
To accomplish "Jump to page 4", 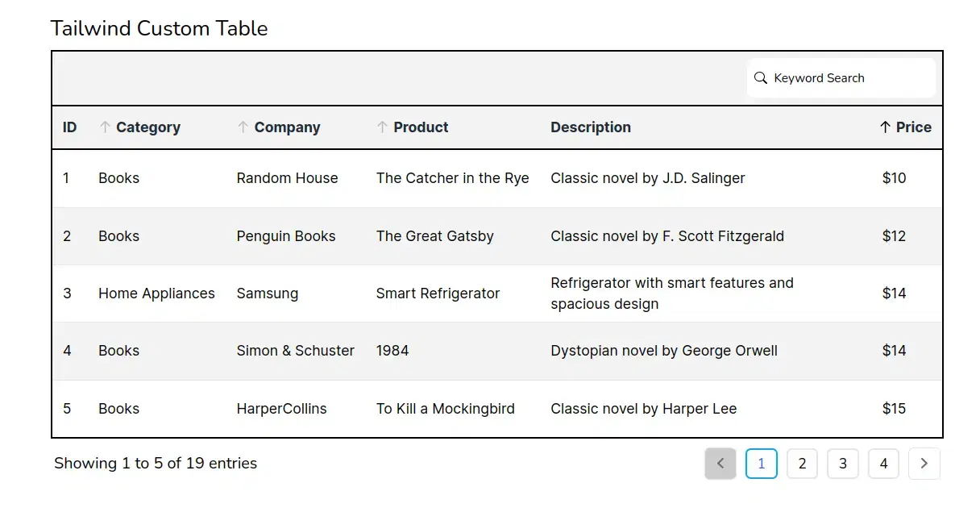I will point(883,464).
